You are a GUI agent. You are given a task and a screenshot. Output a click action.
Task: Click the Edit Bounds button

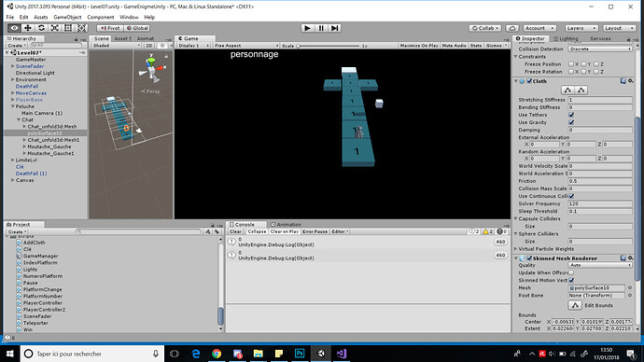coord(575,305)
